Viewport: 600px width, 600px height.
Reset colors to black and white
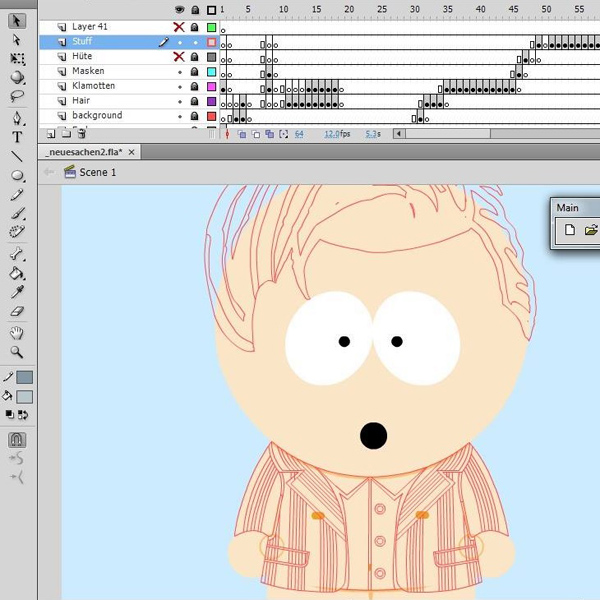(10, 414)
